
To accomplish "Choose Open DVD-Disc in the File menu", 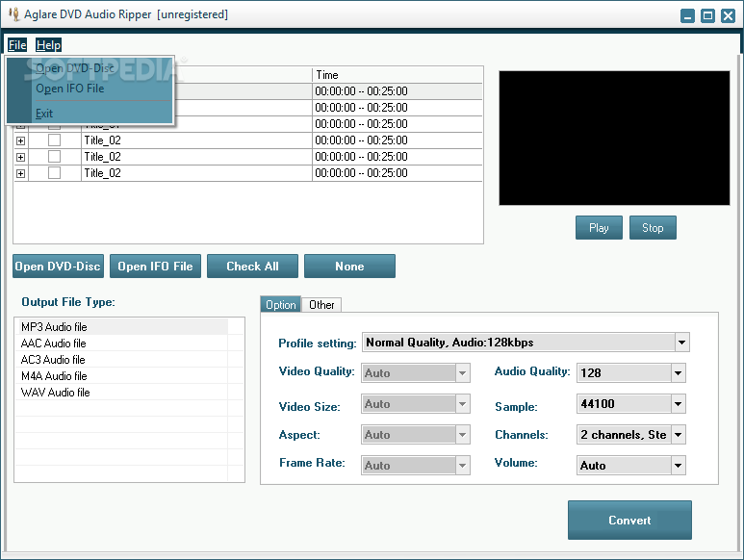I will point(75,68).
